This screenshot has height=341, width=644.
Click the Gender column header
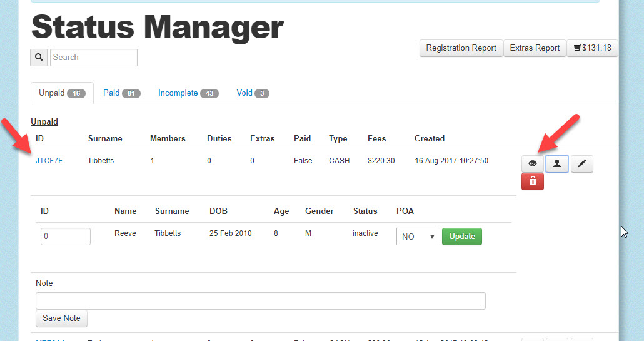[x=319, y=211]
